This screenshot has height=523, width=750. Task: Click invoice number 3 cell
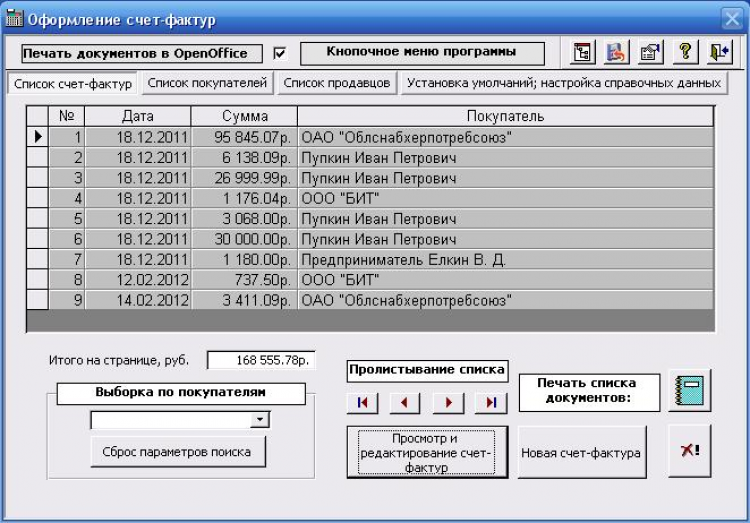[66, 178]
